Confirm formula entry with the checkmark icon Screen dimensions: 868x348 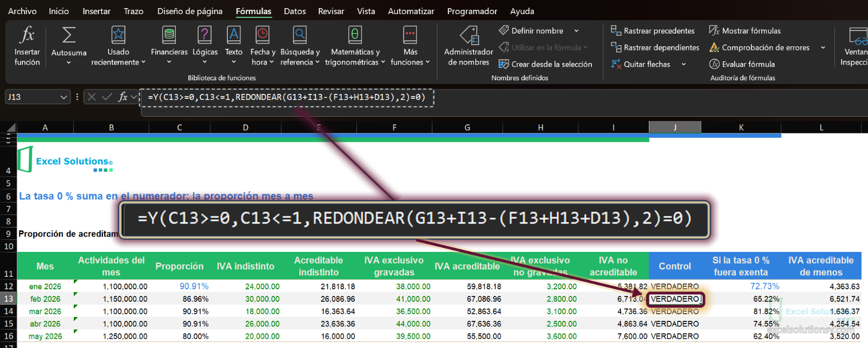click(107, 97)
